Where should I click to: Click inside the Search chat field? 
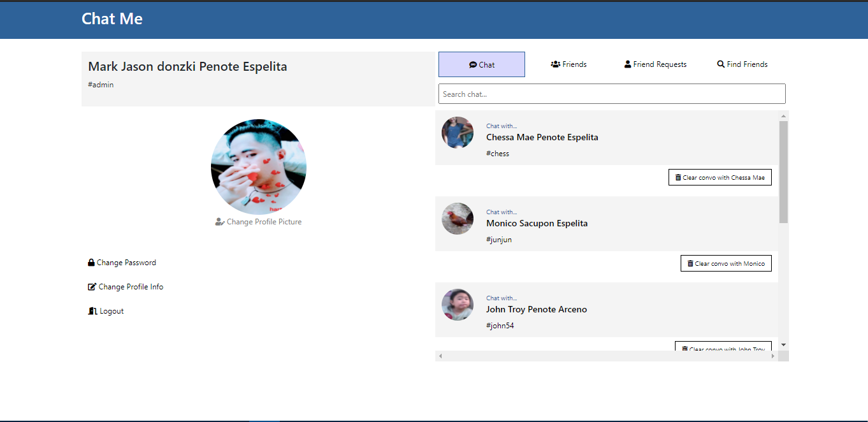(x=612, y=94)
